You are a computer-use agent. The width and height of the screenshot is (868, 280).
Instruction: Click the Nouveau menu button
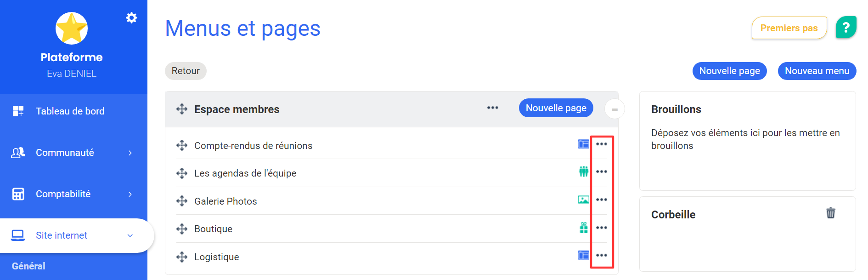click(817, 71)
